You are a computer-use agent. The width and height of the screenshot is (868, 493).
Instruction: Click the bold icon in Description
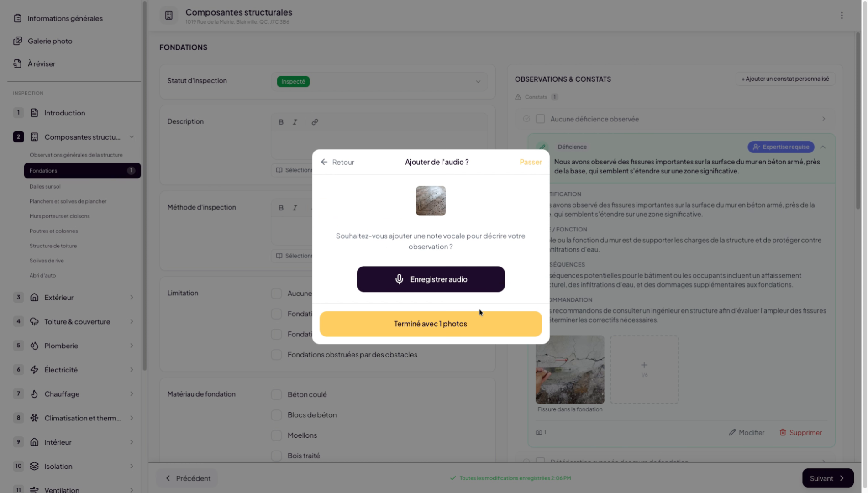281,122
